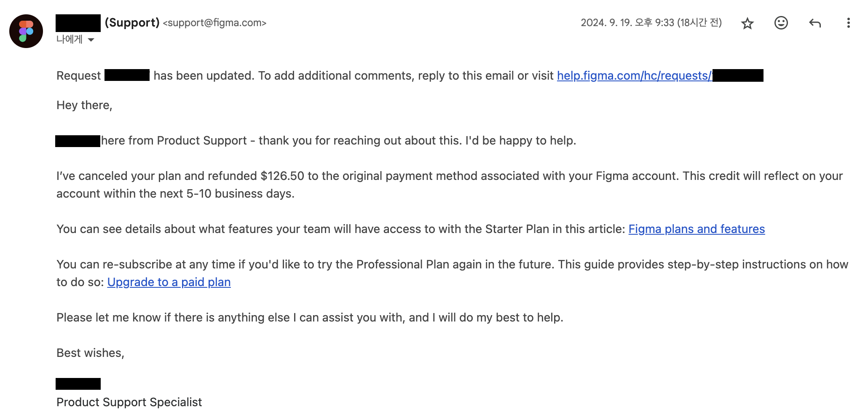Open the Figma plans and features article

tap(697, 229)
